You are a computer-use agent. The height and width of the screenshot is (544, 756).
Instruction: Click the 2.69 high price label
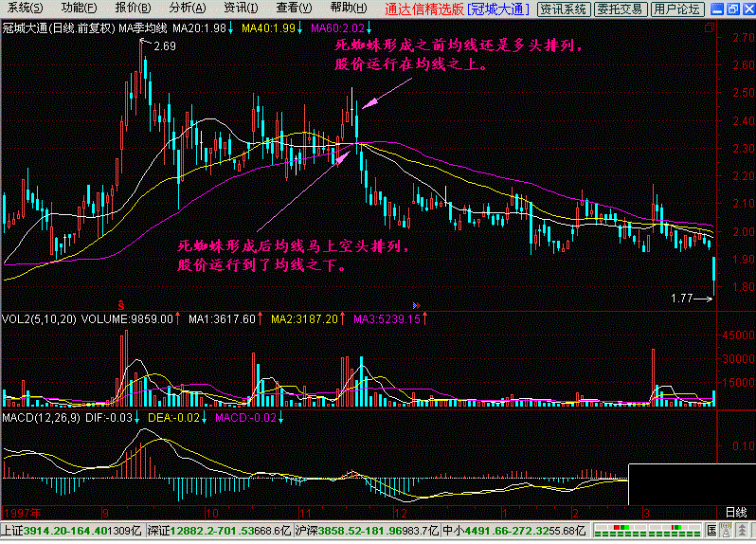[165, 46]
